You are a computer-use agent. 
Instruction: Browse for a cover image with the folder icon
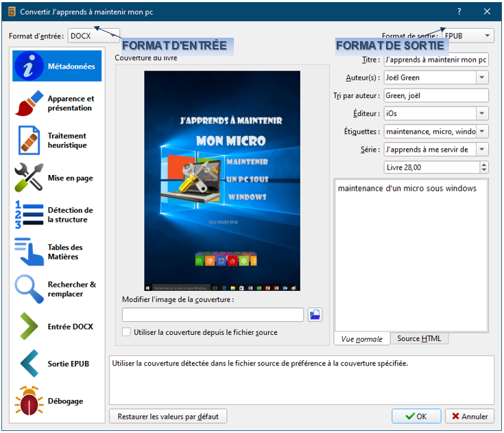click(x=315, y=314)
